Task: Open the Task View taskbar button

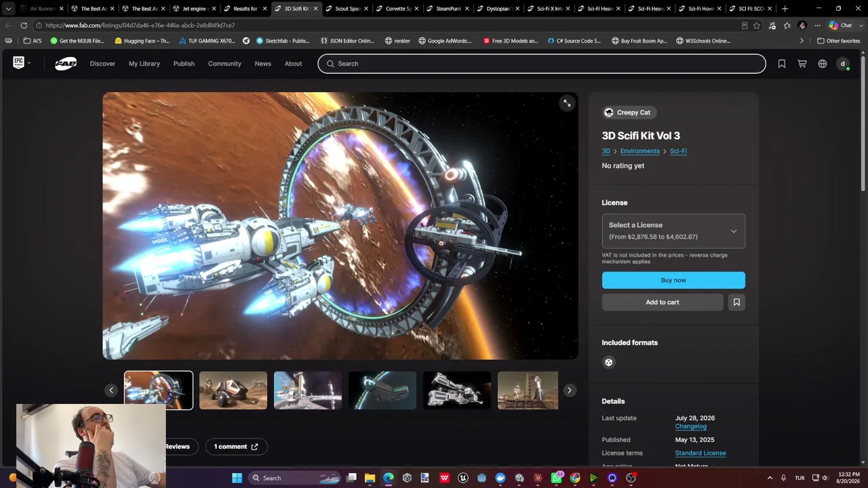Action: (351, 478)
